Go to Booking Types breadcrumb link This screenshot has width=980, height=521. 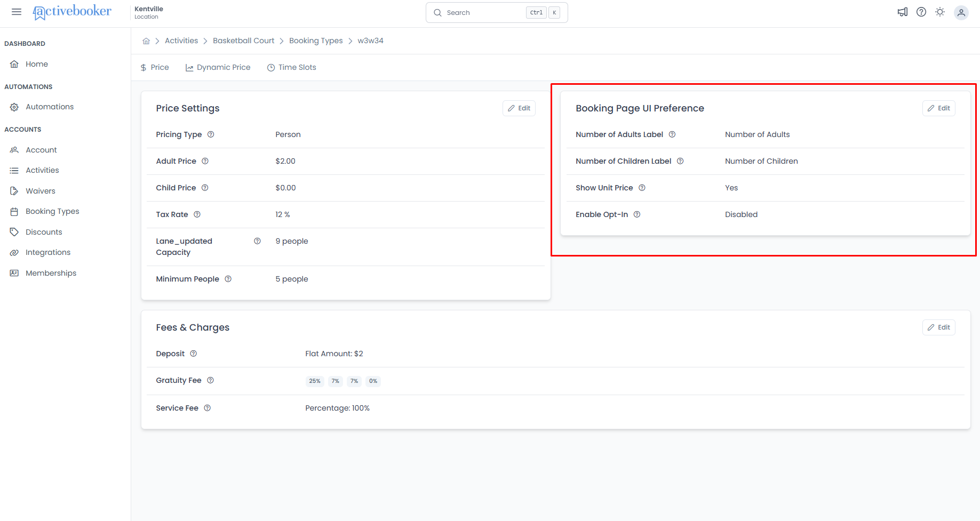point(316,41)
